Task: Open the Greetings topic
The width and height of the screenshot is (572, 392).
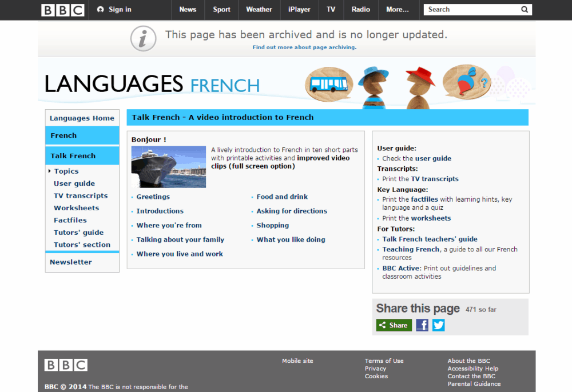Action: [153, 197]
